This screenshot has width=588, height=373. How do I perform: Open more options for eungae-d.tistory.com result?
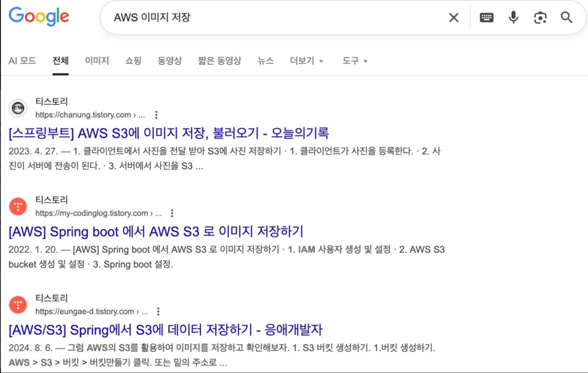[x=158, y=312]
